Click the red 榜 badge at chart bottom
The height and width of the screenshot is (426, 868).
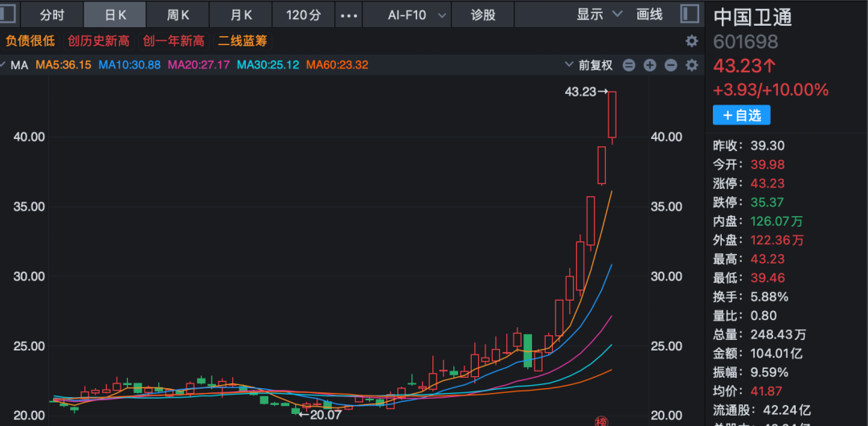click(600, 421)
